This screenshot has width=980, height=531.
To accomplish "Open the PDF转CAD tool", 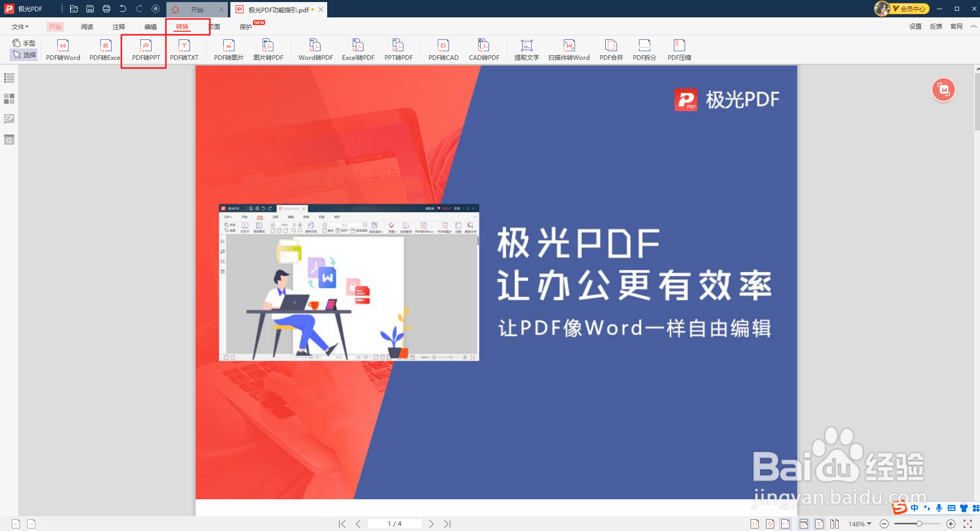I will (x=443, y=50).
